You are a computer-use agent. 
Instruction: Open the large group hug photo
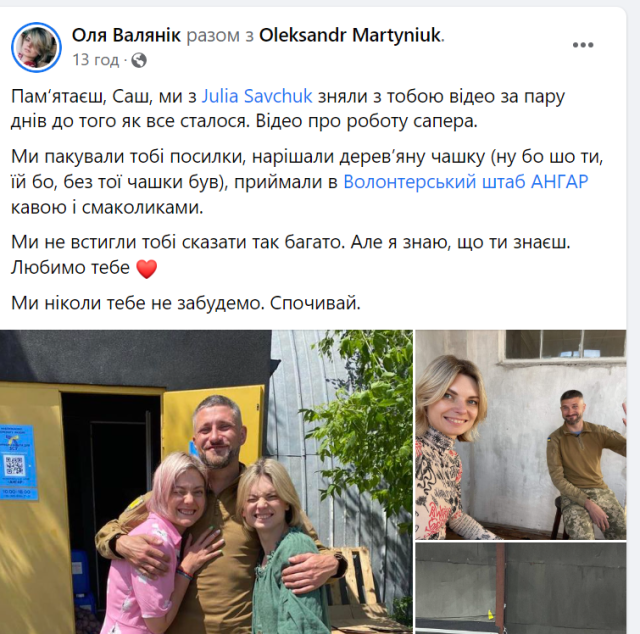[206, 482]
